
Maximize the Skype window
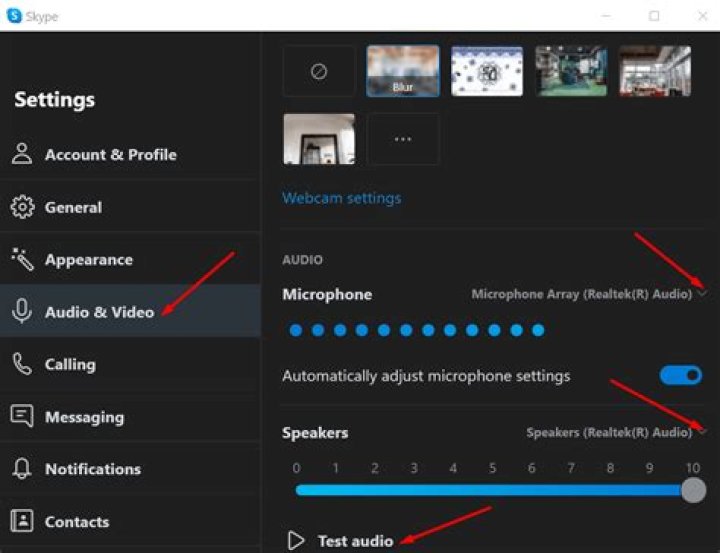tap(654, 16)
